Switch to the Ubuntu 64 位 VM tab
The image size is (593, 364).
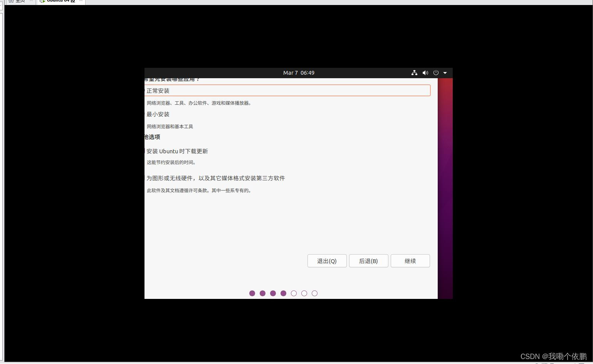[61, 2]
